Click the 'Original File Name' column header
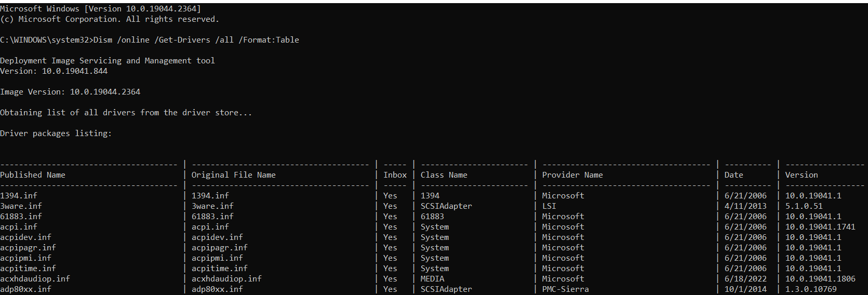Viewport: 868px width, 295px height. pos(233,175)
